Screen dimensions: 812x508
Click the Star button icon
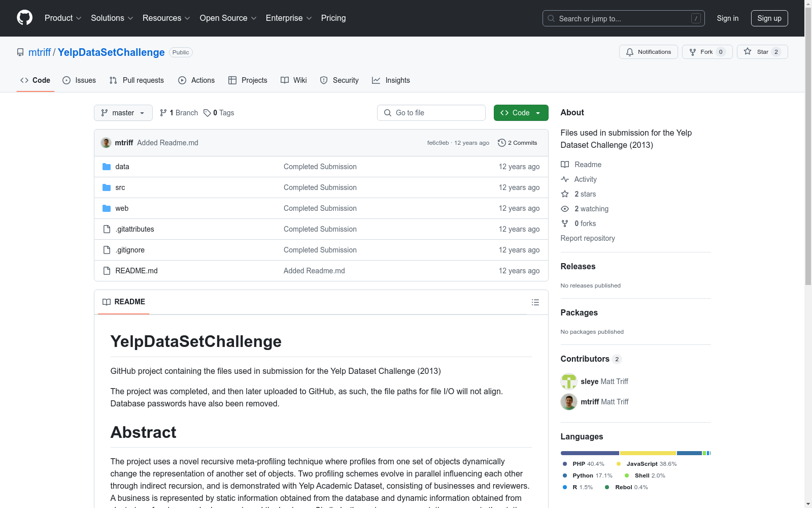coord(748,51)
